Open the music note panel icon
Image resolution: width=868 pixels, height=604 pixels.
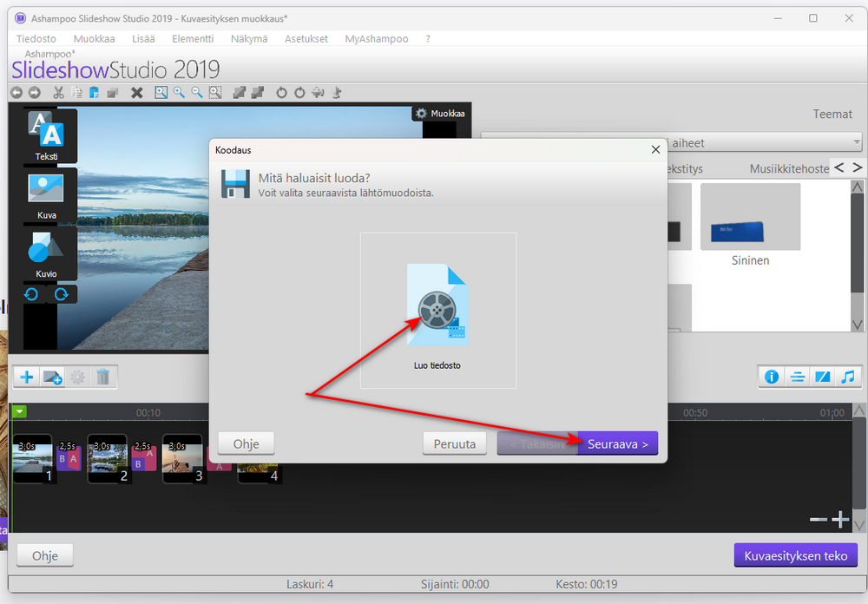pos(847,377)
